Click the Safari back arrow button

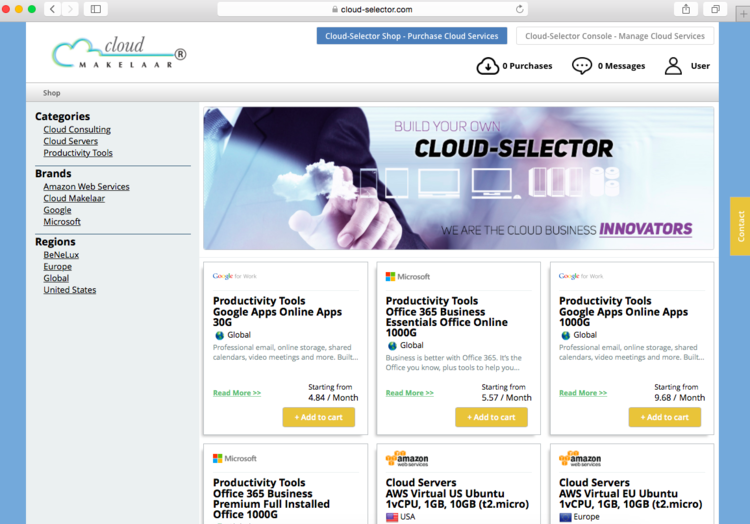[x=53, y=9]
